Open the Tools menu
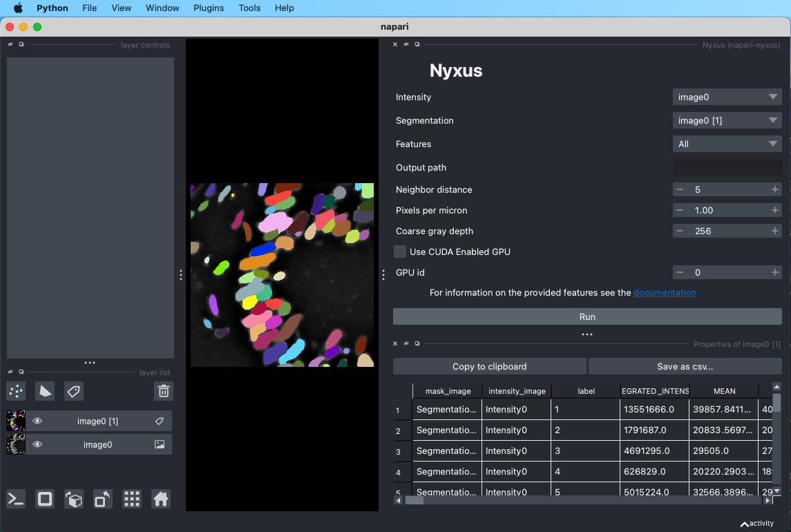791x532 pixels. tap(249, 8)
